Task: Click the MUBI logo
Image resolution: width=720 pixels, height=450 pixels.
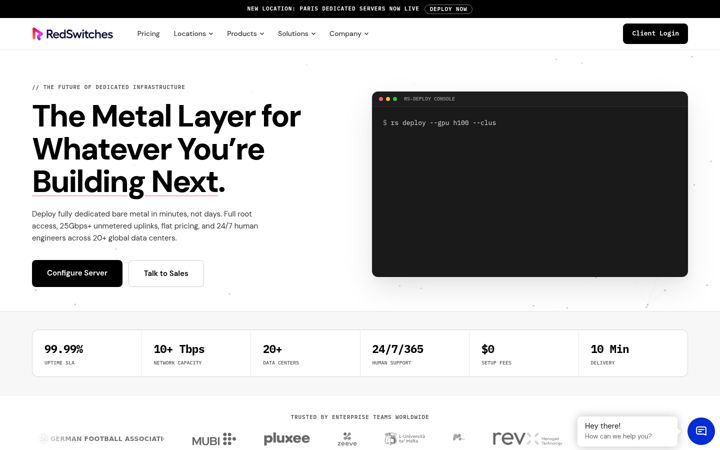Action: click(214, 439)
